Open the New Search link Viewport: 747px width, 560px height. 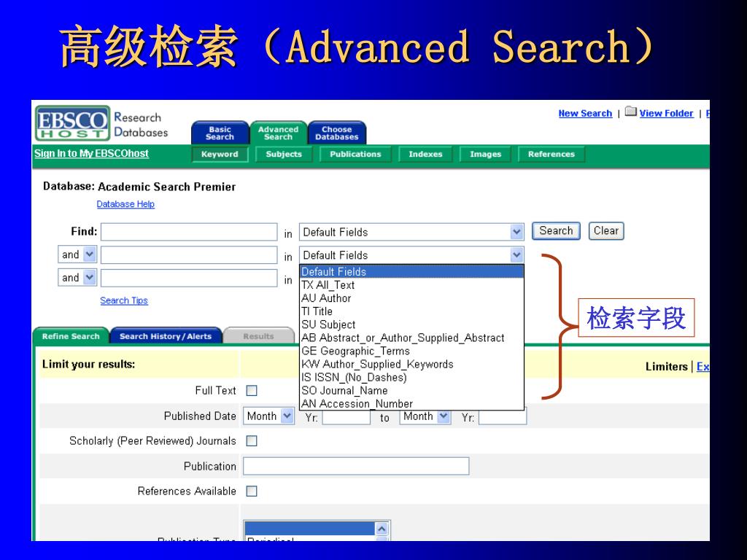(x=585, y=113)
